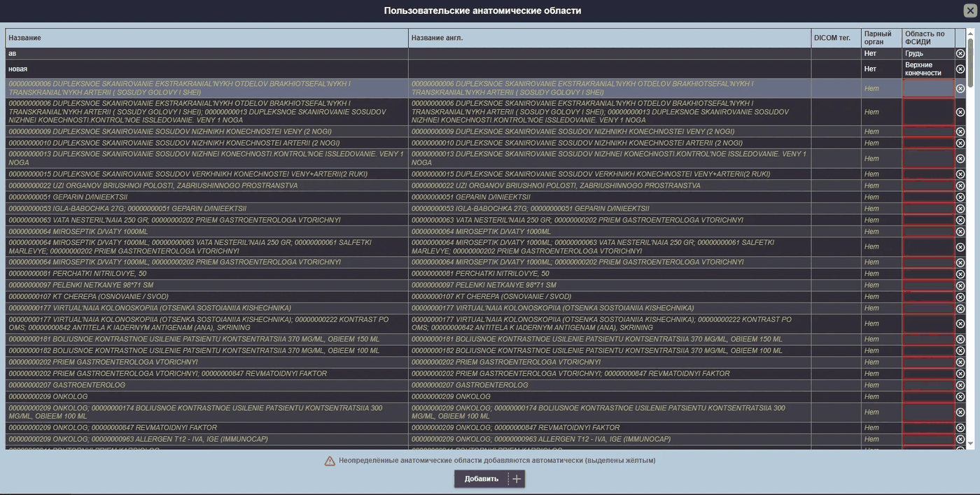The width and height of the screenshot is (980, 495).
Task: Delete row ONKOLOG; 00000000963 ALLERGEN T12
Action: coord(960,439)
